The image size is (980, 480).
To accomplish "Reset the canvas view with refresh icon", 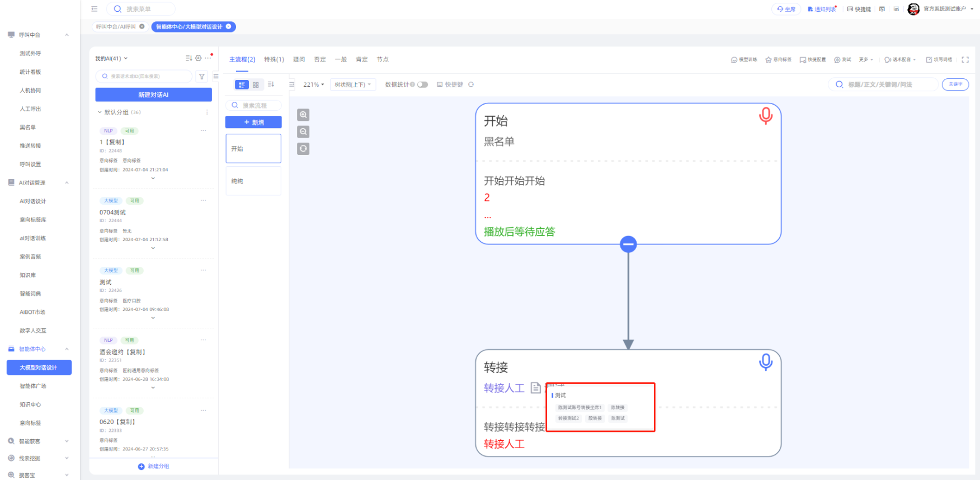I will tap(303, 149).
